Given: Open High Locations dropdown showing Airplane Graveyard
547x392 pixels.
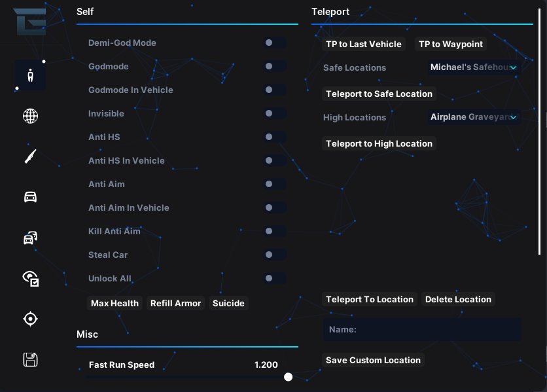Looking at the screenshot, I should tap(474, 117).
